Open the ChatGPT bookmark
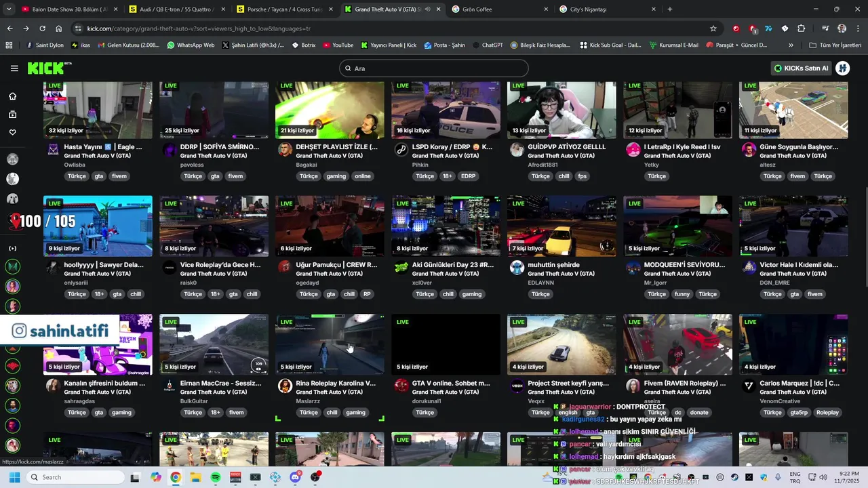This screenshot has width=868, height=488. click(x=487, y=45)
